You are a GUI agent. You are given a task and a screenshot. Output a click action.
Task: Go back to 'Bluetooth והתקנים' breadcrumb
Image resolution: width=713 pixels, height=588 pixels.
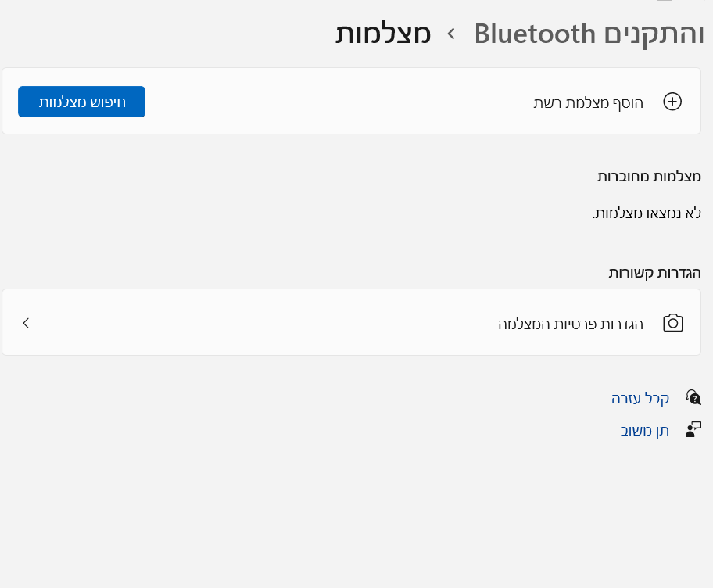click(589, 34)
